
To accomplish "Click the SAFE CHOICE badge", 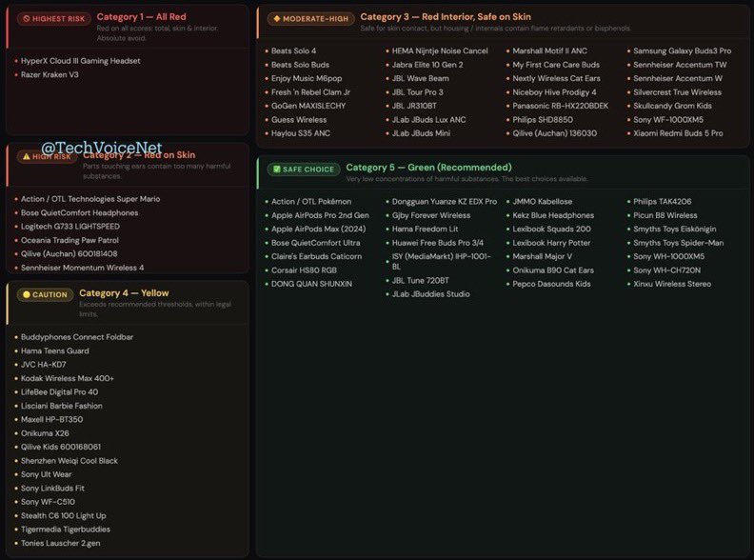I will pos(304,170).
